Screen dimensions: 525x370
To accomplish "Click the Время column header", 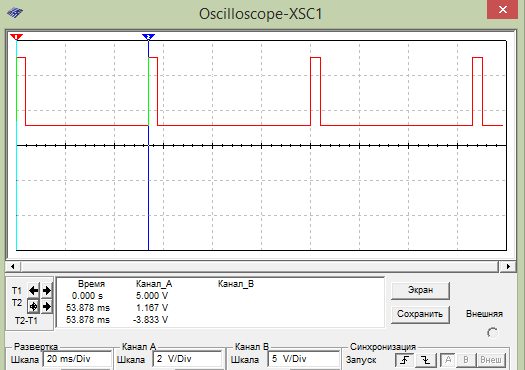I will tap(91, 284).
